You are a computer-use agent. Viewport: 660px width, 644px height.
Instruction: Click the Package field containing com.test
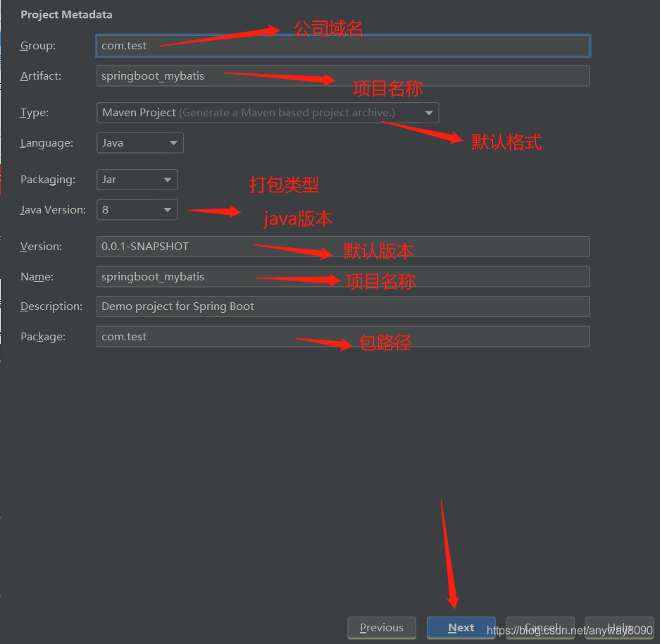tap(342, 336)
